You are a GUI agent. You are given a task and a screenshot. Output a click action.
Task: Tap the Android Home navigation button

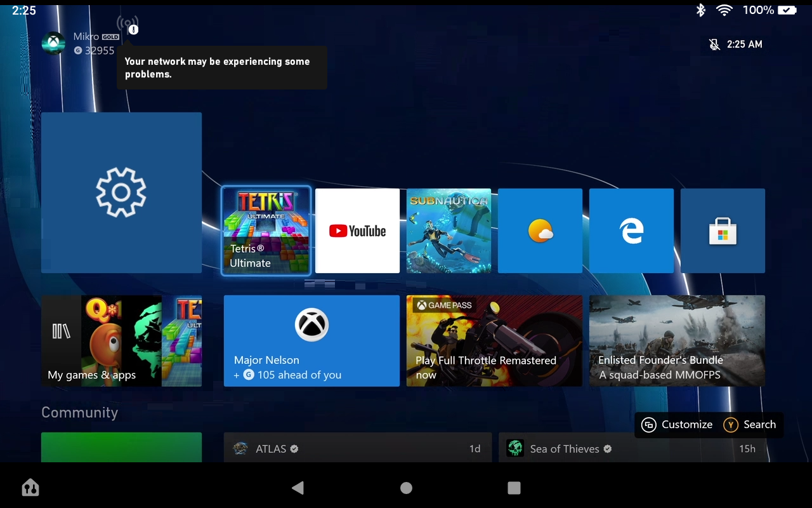(x=406, y=488)
